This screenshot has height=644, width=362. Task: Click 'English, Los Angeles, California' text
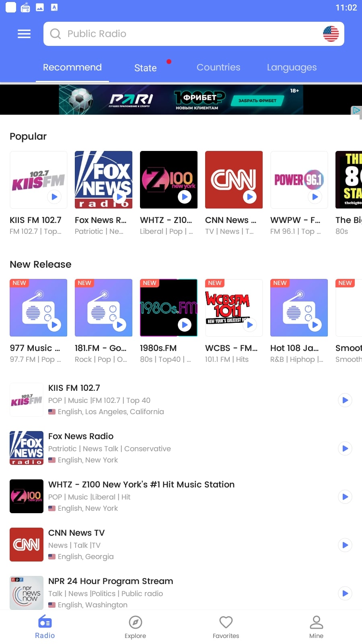111,412
